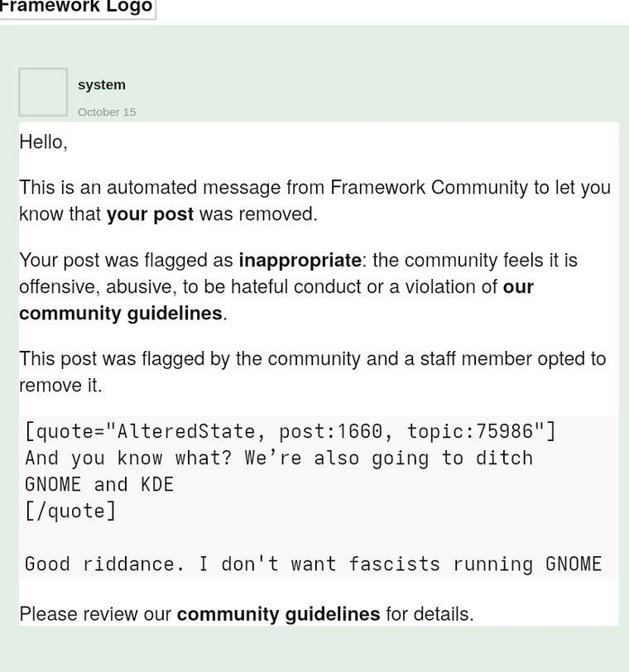Click the October 15 post date

point(107,112)
